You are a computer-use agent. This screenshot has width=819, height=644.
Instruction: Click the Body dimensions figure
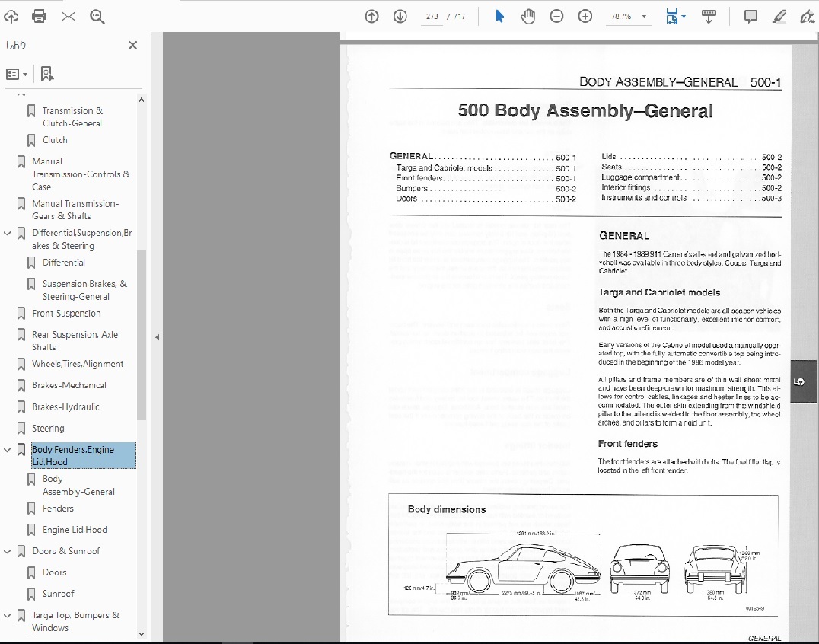[584, 555]
